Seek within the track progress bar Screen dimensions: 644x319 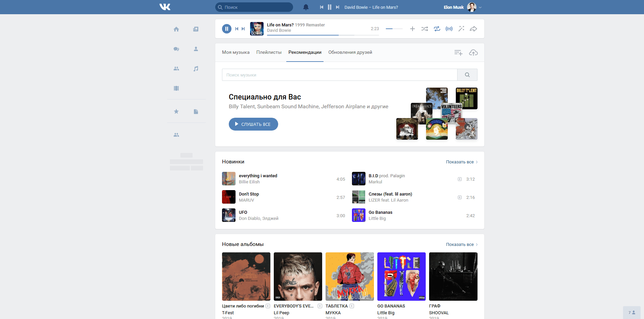click(323, 35)
